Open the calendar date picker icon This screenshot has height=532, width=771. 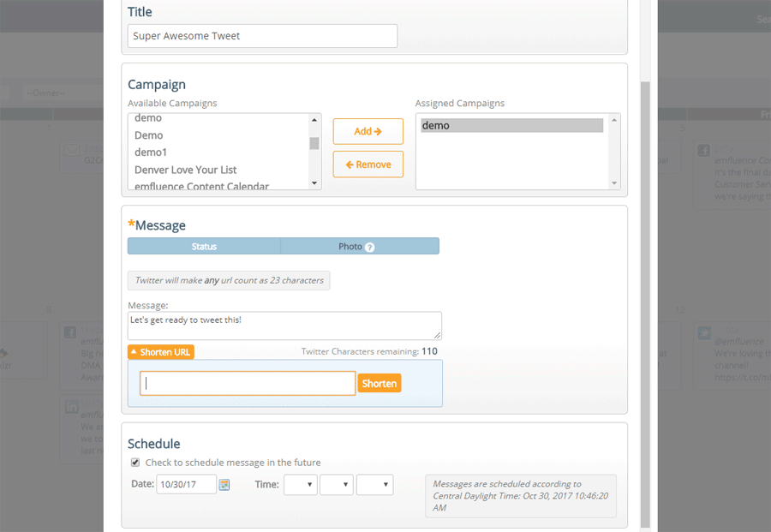(224, 485)
